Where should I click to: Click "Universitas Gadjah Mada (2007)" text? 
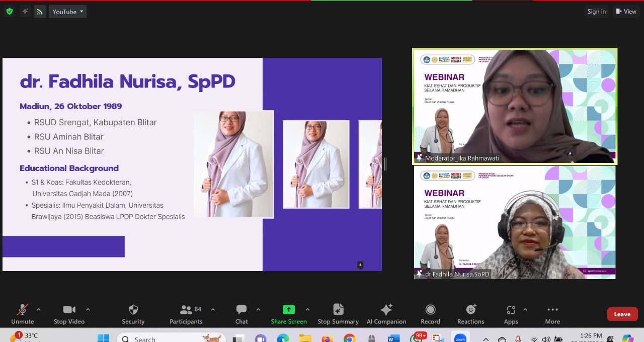[83, 193]
